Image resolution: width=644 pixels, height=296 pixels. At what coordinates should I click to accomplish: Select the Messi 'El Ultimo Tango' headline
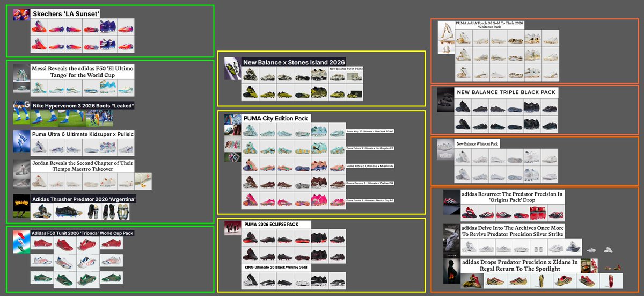point(83,72)
